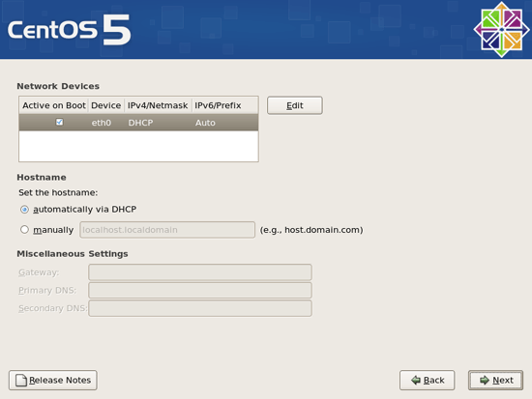The image size is (532, 399).
Task: Toggle eth0 Active on Boot checkbox
Action: 59,122
